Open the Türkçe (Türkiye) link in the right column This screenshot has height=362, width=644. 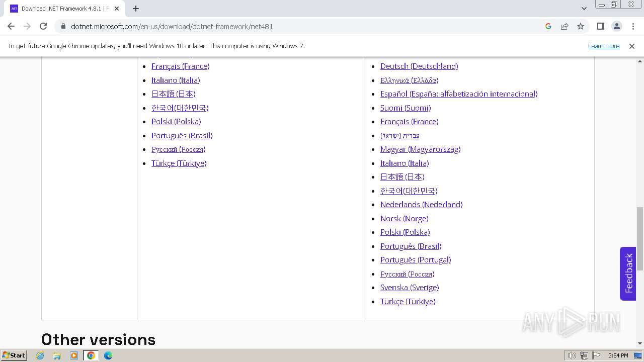click(408, 302)
